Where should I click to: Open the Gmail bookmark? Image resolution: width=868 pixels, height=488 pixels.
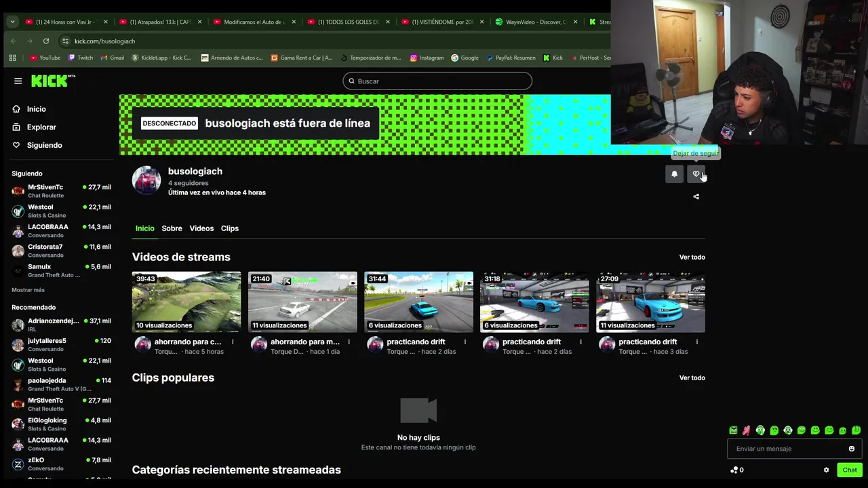[x=112, y=58]
